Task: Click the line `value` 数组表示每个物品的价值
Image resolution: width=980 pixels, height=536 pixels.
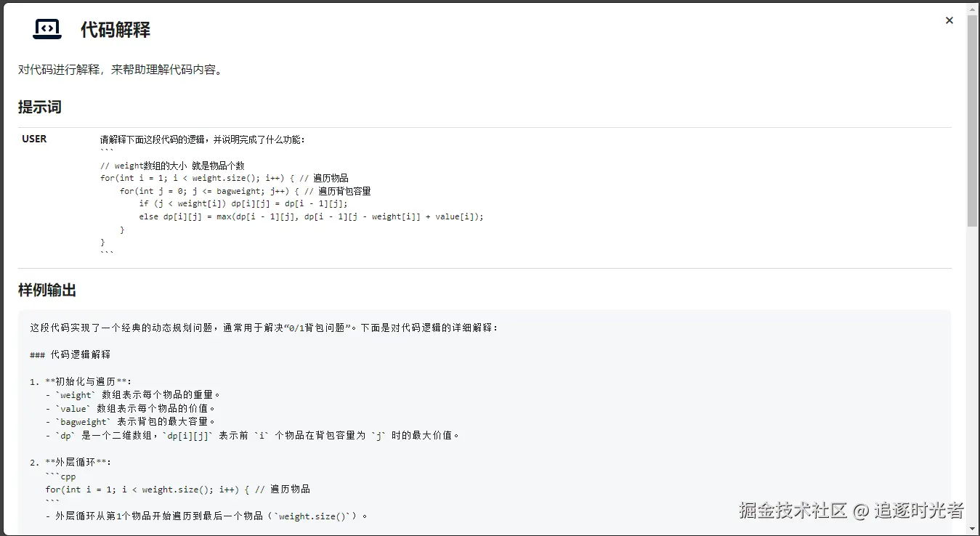Action: tap(130, 408)
